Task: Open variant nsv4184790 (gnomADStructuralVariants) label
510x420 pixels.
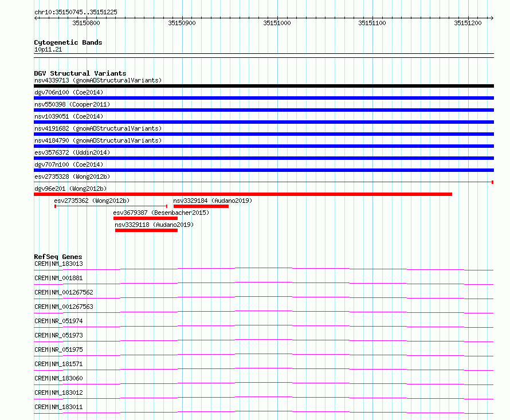Action: click(x=98, y=140)
